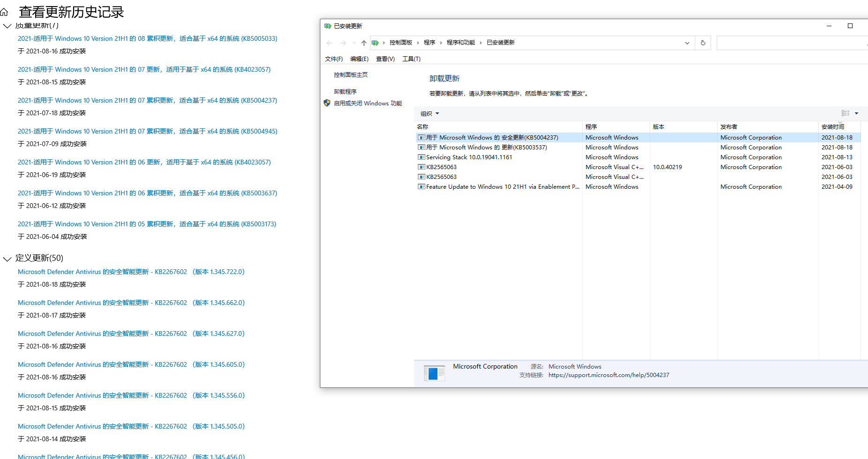Collapse the 定义更新(50) section chevron
The image size is (868, 459).
(x=7, y=259)
